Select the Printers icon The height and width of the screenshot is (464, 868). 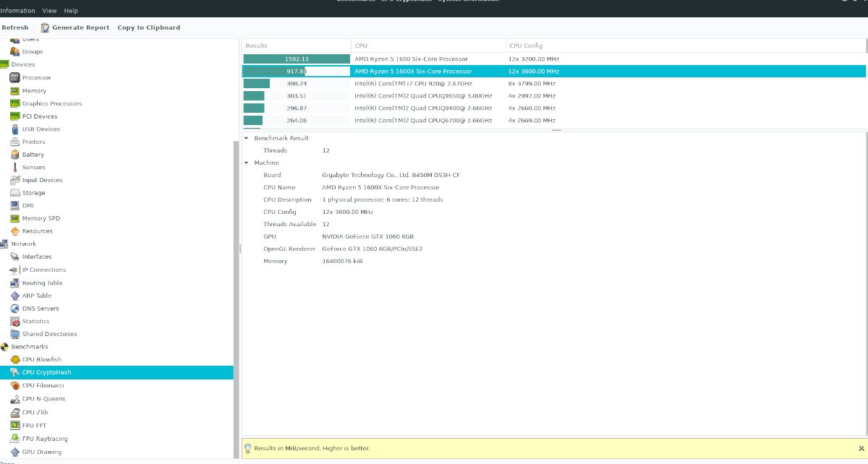tap(15, 142)
